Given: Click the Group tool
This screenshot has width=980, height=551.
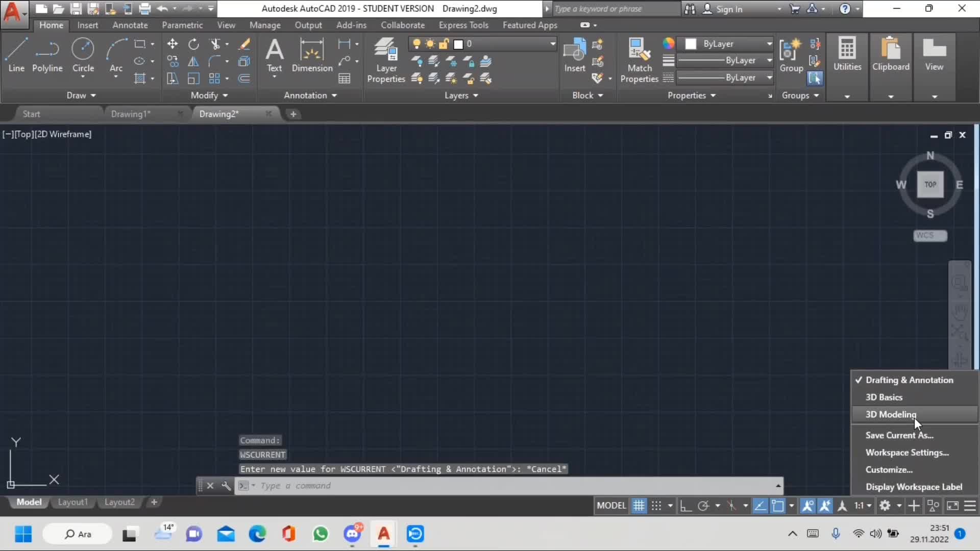Looking at the screenshot, I should tap(791, 55).
